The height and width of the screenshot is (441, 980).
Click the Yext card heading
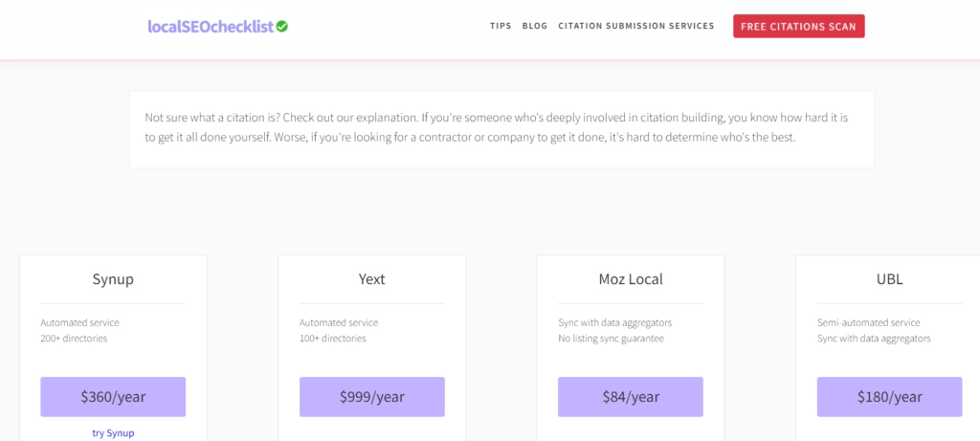tap(371, 279)
